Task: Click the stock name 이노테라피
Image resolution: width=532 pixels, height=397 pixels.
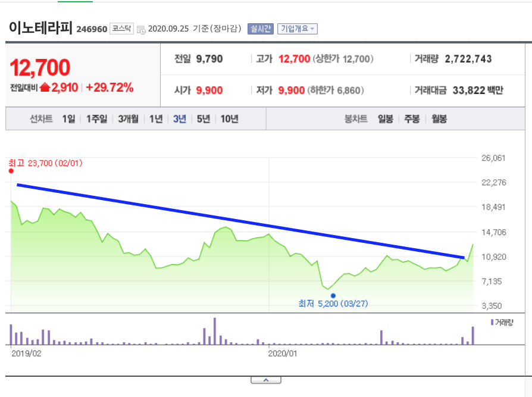Action: pos(40,27)
